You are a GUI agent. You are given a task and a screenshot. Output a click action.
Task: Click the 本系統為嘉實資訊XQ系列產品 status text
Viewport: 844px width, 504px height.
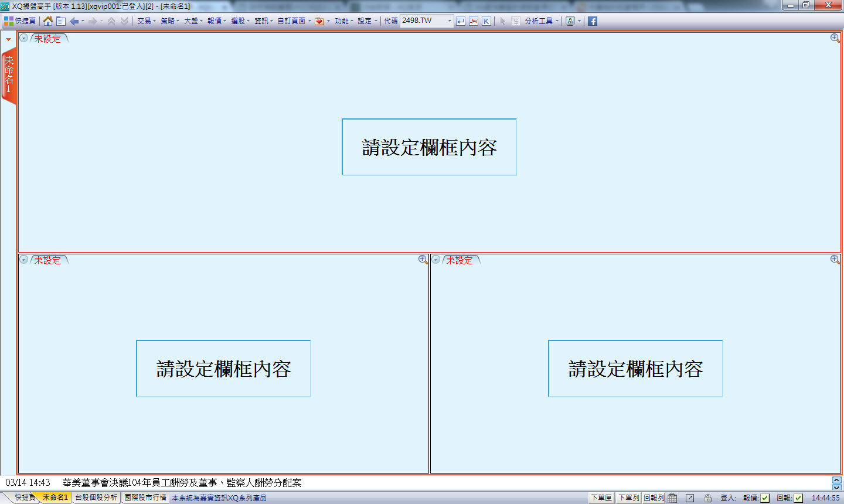[219, 498]
